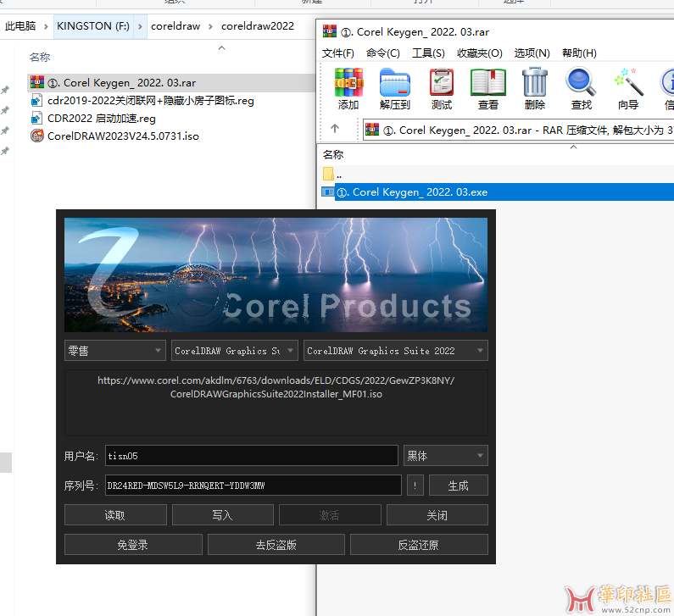The width and height of the screenshot is (674, 616).
Task: Open the CorelDRAW Graphics Su product family dropdown
Action: coord(234,351)
